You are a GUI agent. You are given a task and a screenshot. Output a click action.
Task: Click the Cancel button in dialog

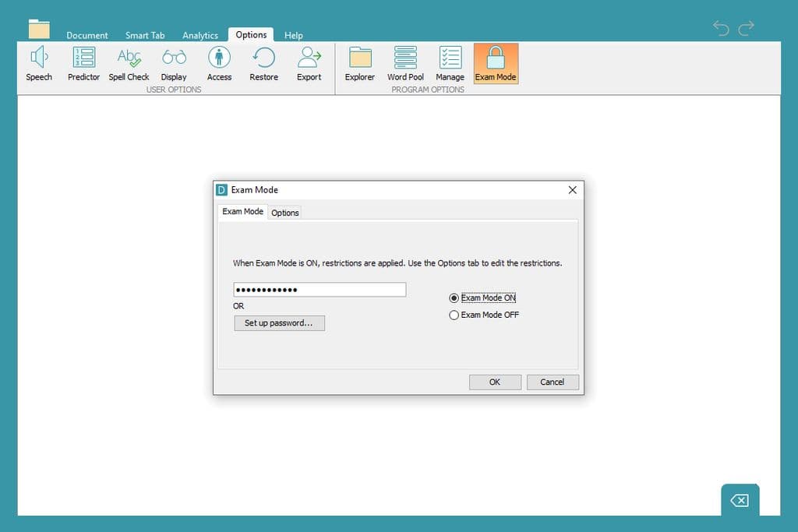pyautogui.click(x=552, y=382)
